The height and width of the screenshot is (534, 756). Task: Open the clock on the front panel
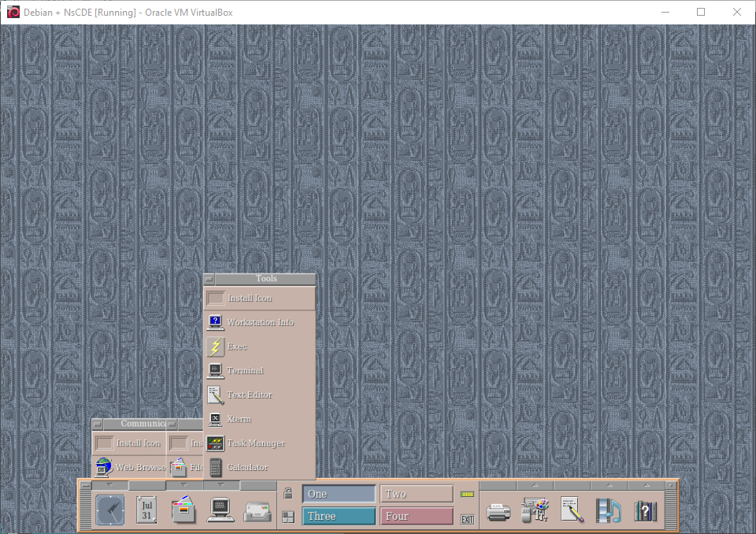(110, 510)
